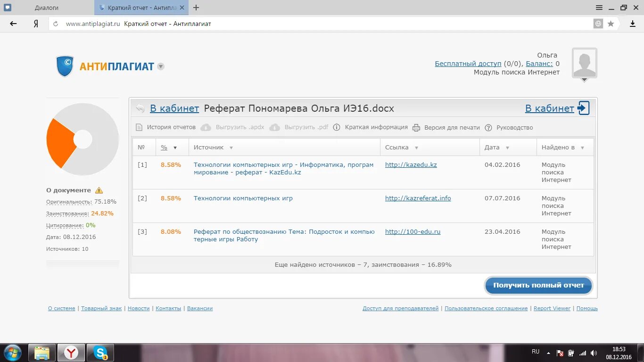Open the second source Технологии компьютерных игр

pos(243,198)
